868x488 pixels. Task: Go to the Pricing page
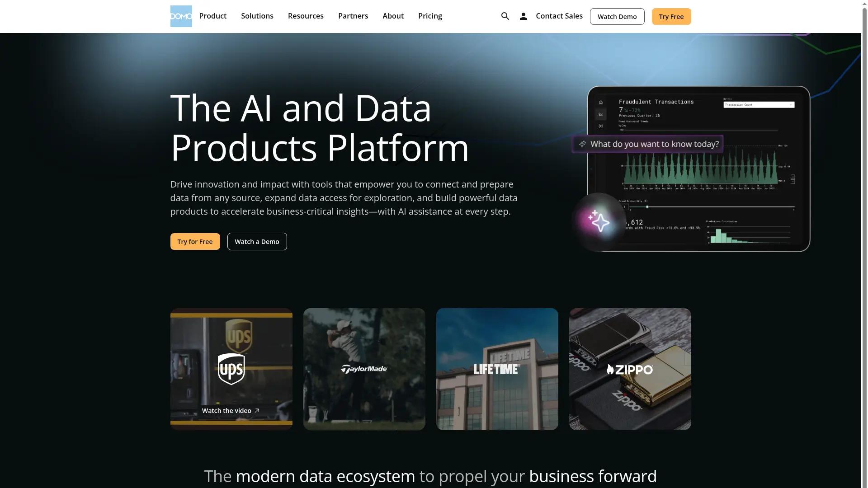coord(430,16)
